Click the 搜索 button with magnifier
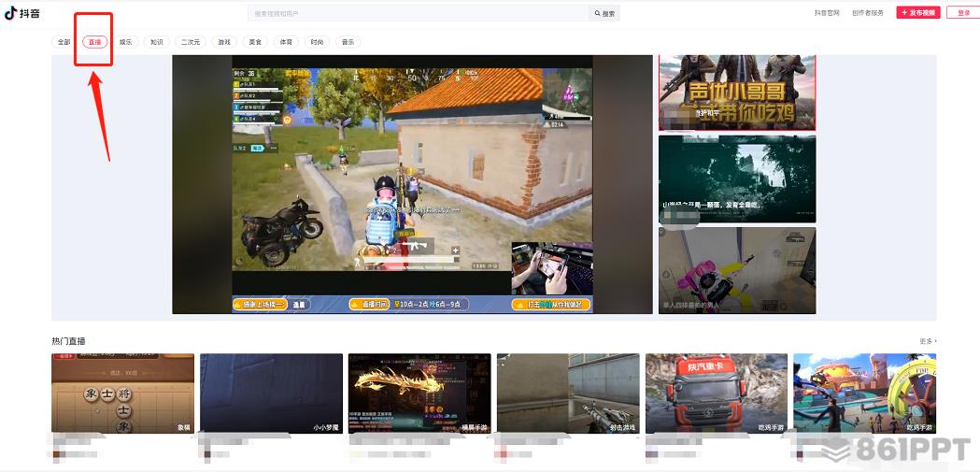Viewport: 980px width, 472px height. 604,13
